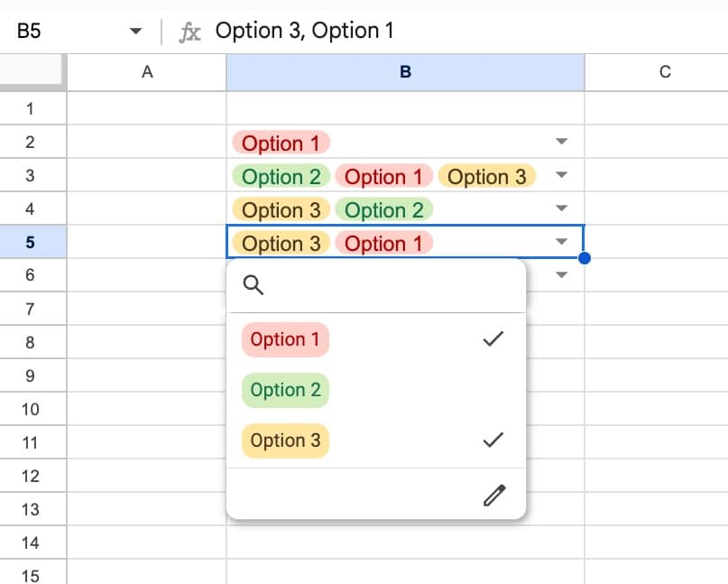Open the name box dropdown arrow

coord(135,30)
